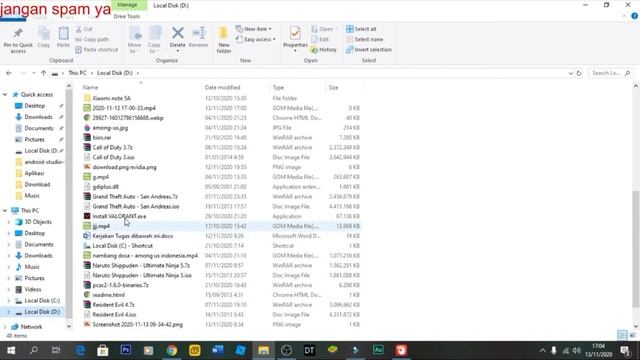The height and width of the screenshot is (360, 640).
Task: Go up one folder level arrow
Action: 43,73
